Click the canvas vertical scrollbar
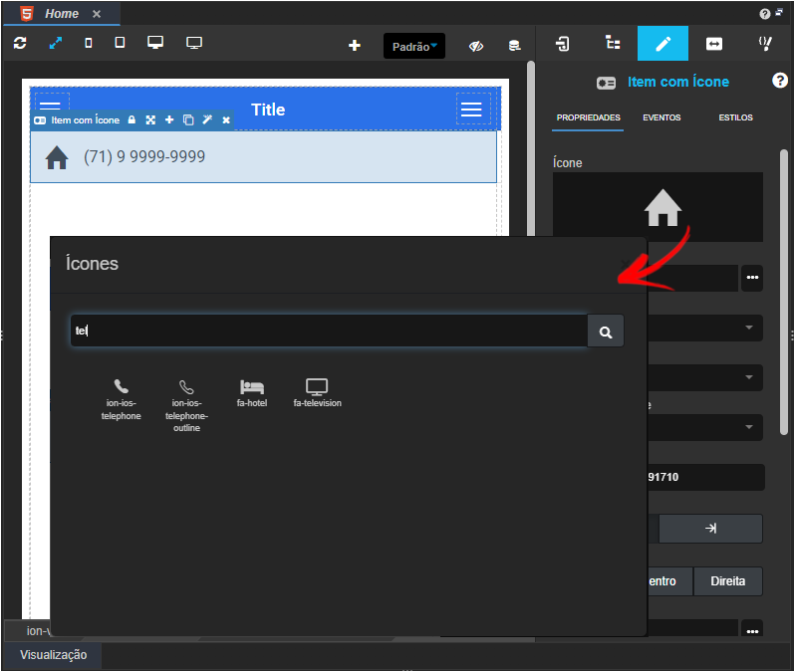The image size is (795, 672). 531,147
